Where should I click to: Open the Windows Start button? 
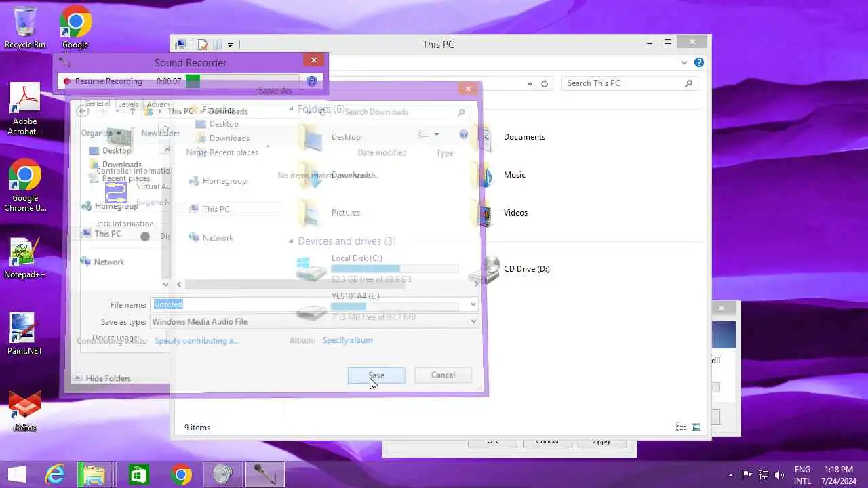tap(16, 474)
